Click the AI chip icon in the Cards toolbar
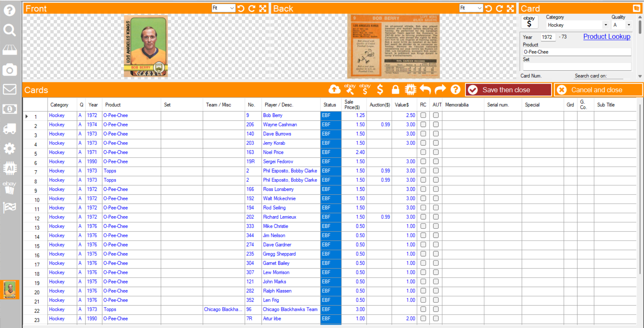 tap(410, 89)
